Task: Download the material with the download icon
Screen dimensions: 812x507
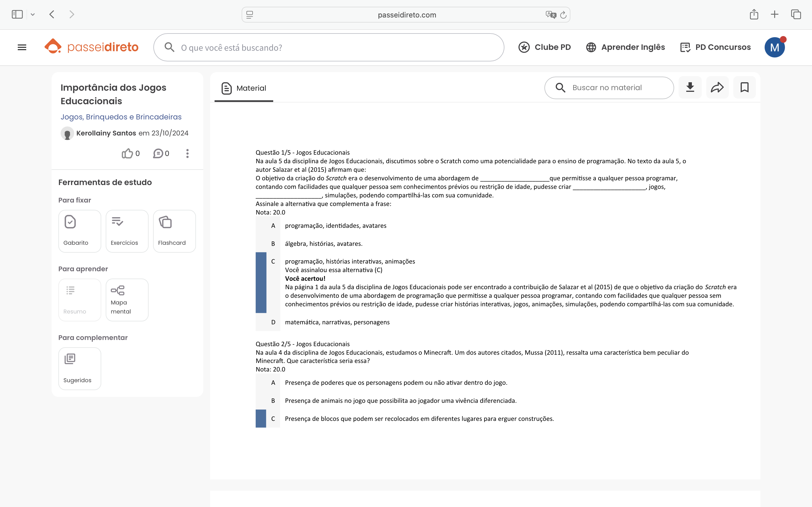Action: click(x=690, y=88)
